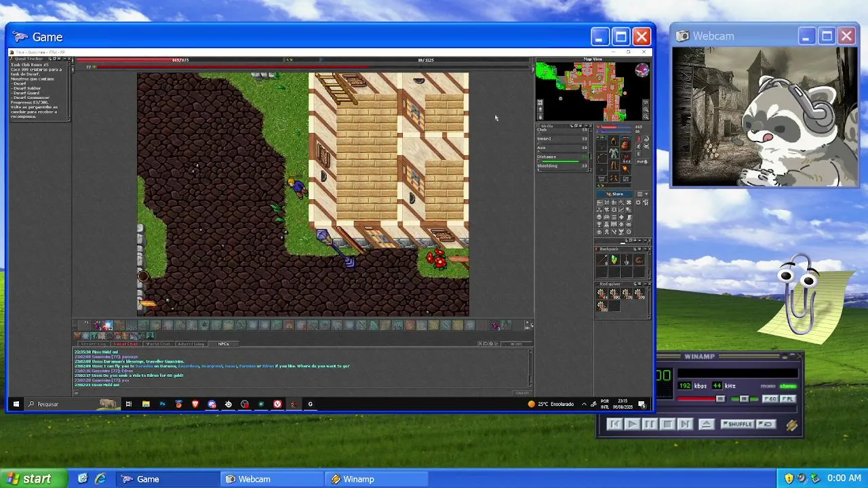Click the XP start button
Image resolution: width=868 pixels, height=488 pixels.
34,479
